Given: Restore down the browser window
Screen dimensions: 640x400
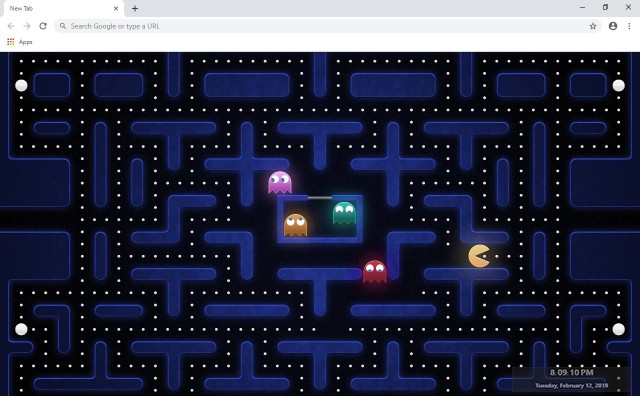Looking at the screenshot, I should pyautogui.click(x=605, y=7).
